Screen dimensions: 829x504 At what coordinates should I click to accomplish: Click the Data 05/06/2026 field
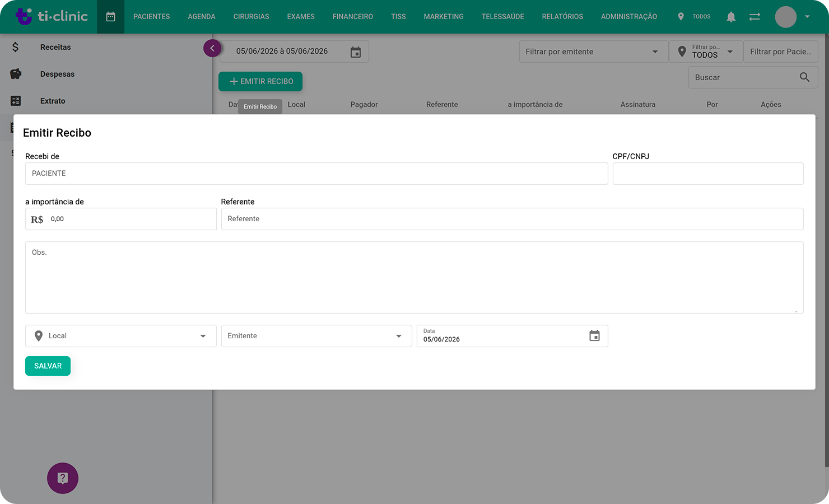click(x=513, y=336)
